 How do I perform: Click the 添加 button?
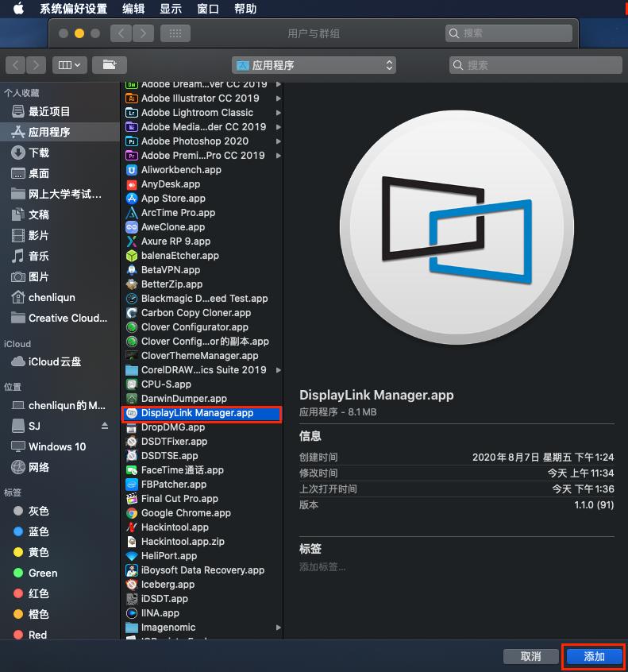594,656
